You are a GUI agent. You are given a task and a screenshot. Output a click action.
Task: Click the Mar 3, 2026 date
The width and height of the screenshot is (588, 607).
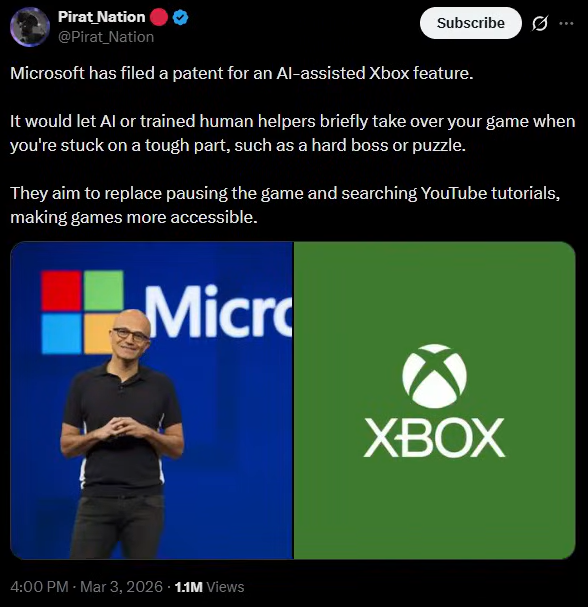(121, 587)
